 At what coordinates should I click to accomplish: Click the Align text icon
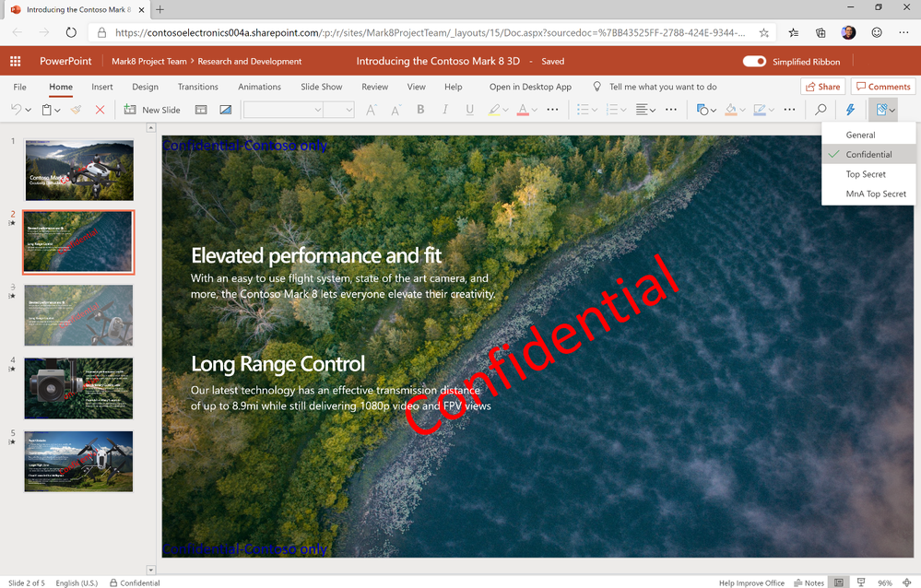click(x=642, y=110)
